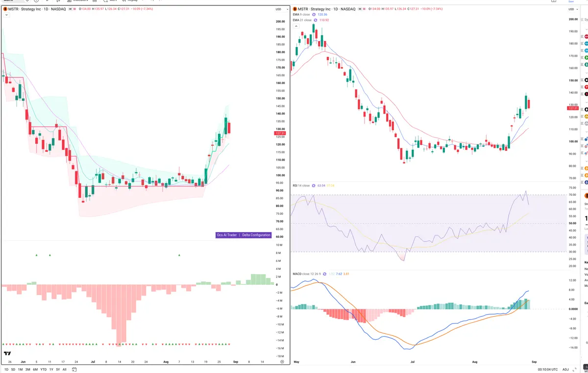This screenshot has height=373, width=588.
Task: Open the USD currency dropdown on right chart
Action: [572, 9]
